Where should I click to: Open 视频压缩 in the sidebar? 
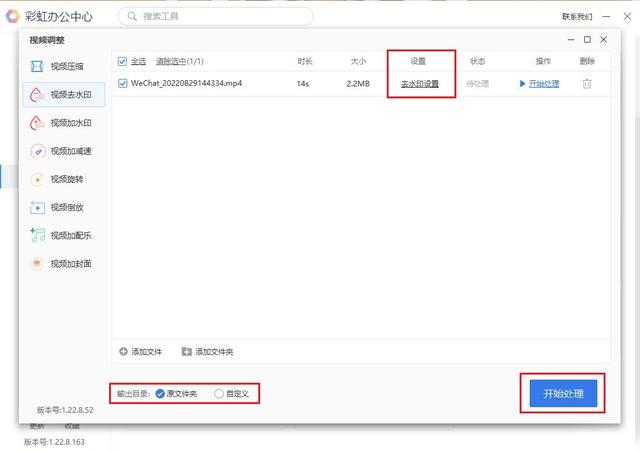[64, 66]
